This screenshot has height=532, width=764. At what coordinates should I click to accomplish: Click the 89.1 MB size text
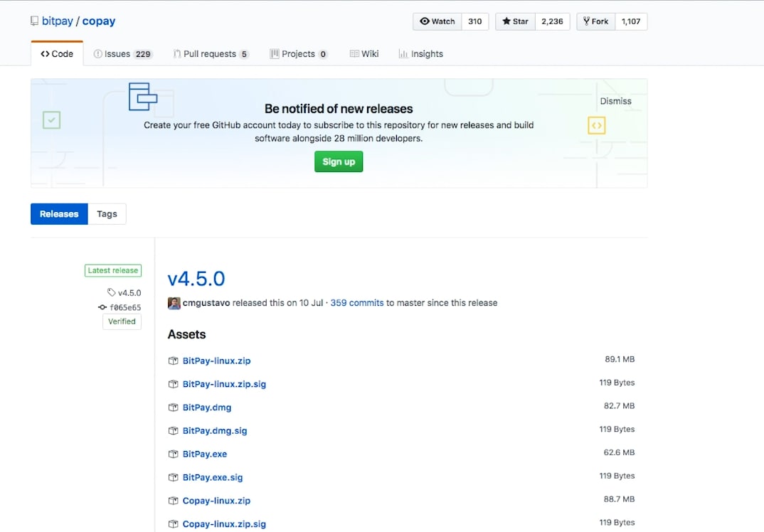[x=620, y=360]
